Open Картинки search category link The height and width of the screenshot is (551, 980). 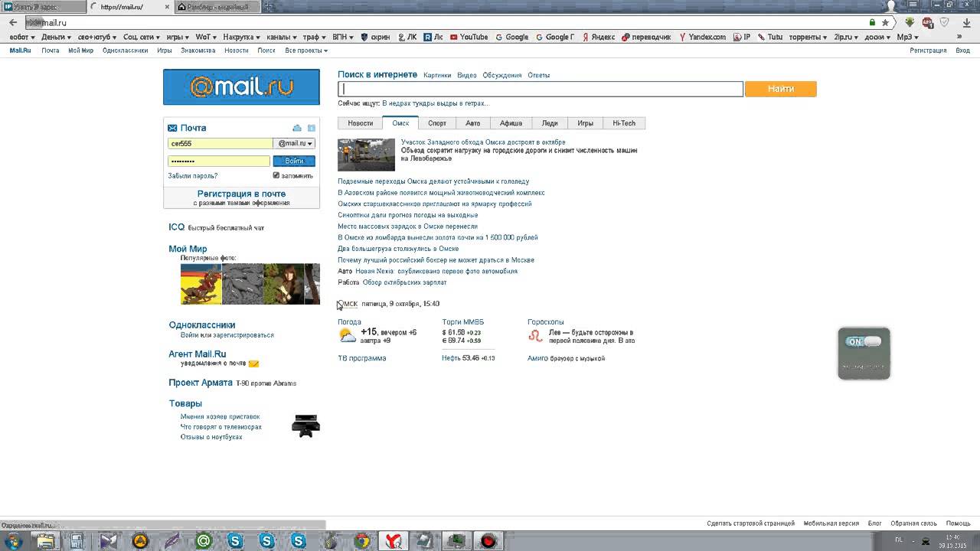tap(437, 75)
